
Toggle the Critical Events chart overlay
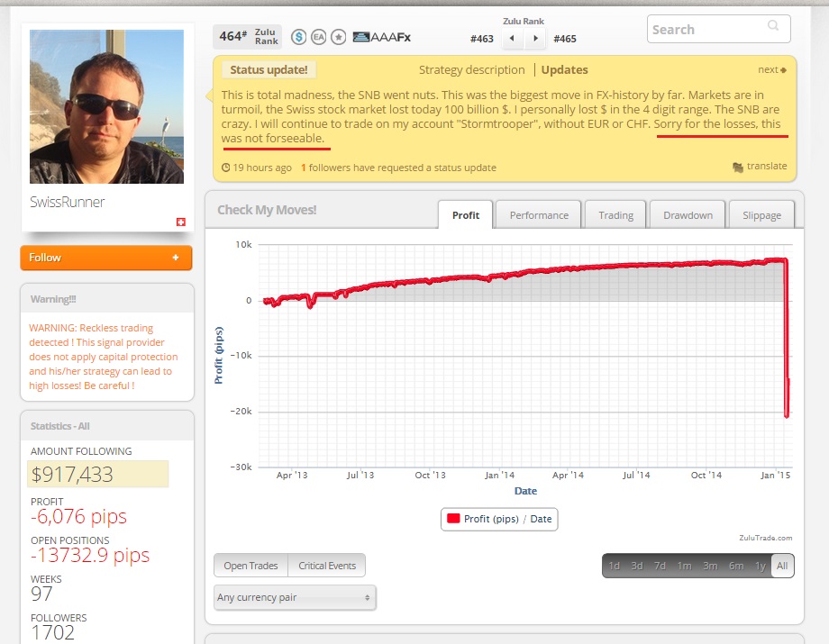(x=327, y=566)
